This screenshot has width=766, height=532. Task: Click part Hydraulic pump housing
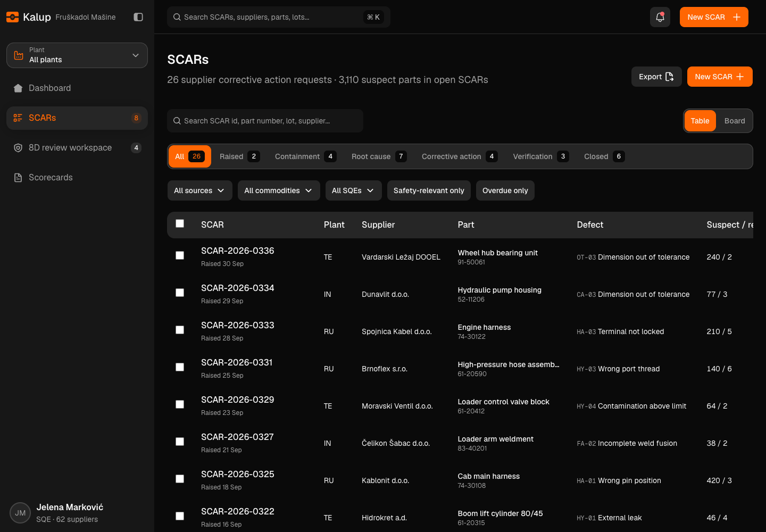coord(499,290)
